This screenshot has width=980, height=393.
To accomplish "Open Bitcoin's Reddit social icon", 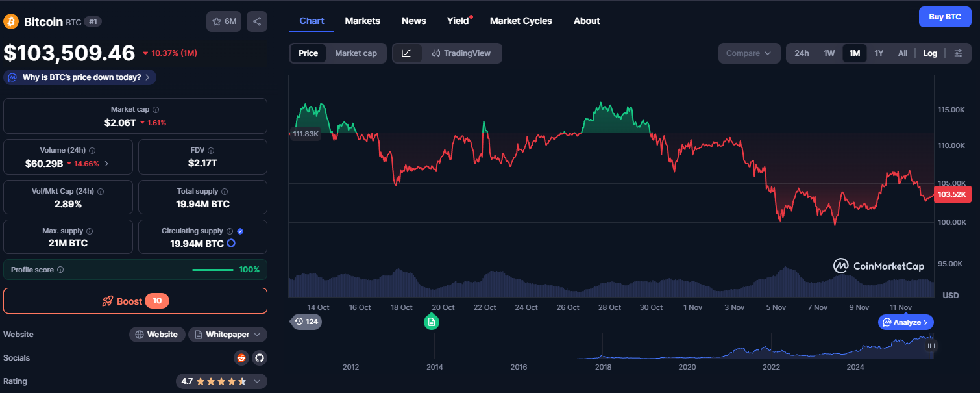I will tap(241, 357).
